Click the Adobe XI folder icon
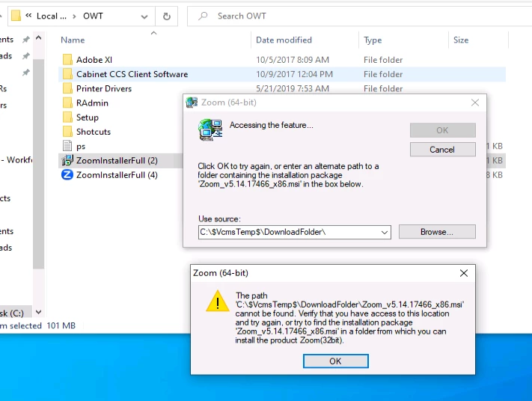 tap(67, 60)
